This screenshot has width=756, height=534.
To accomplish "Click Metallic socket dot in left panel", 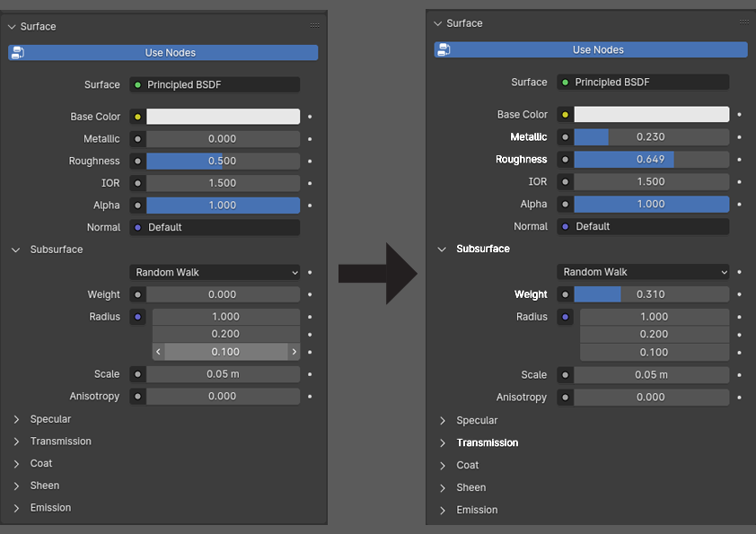I will [x=138, y=139].
